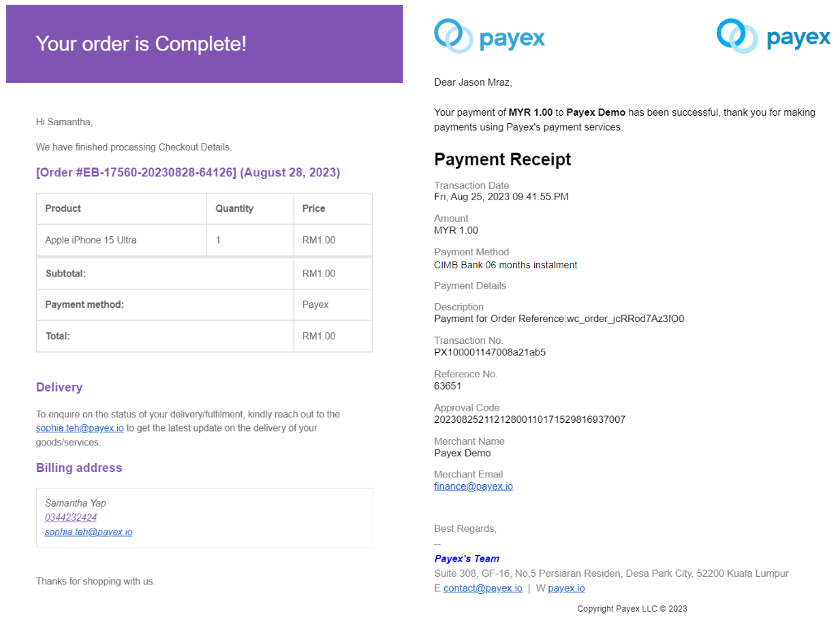Screen dimensions: 840x634
Task: Call the phone number 0344232424
Action: (x=70, y=518)
